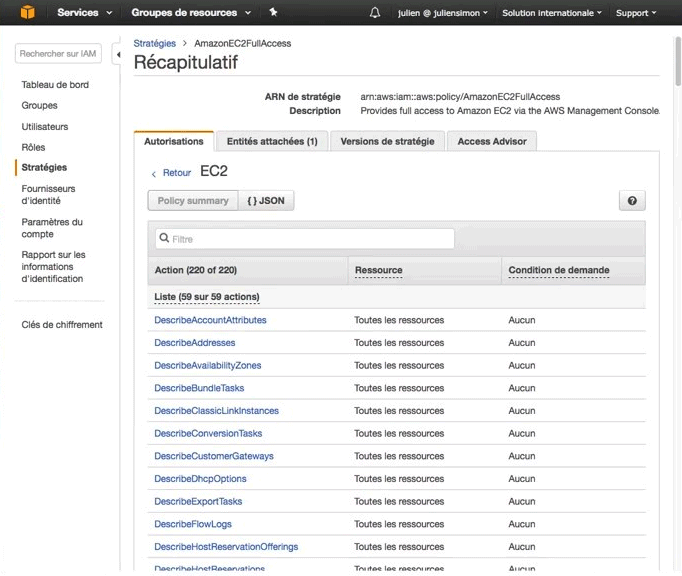Click the help question mark button
This screenshot has height=576, width=682.
[x=632, y=201]
